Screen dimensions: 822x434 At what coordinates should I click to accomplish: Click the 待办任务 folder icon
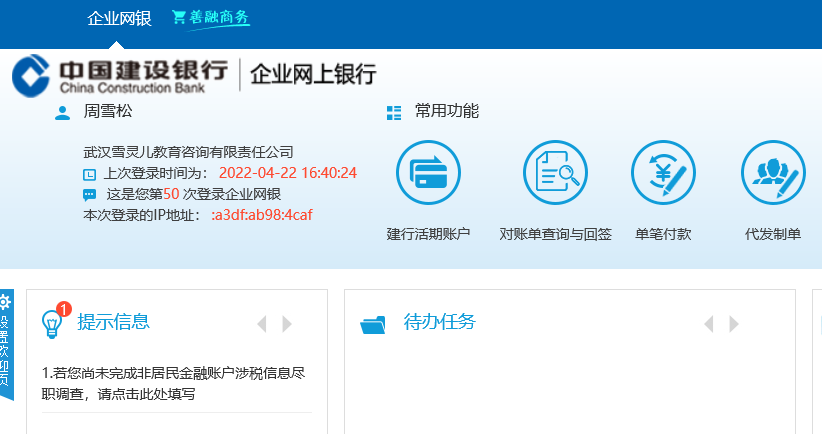373,324
